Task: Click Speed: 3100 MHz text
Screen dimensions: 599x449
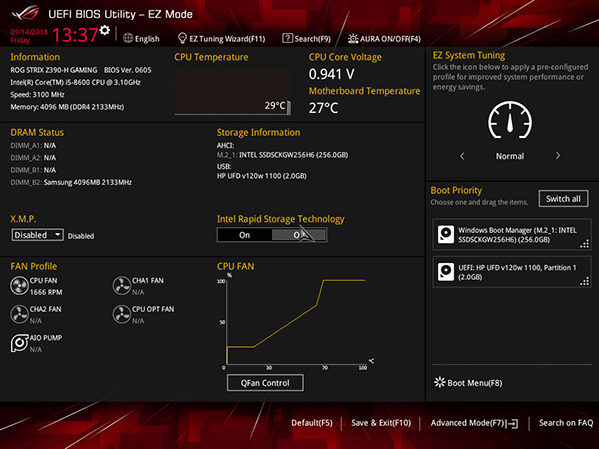Action: (37, 94)
